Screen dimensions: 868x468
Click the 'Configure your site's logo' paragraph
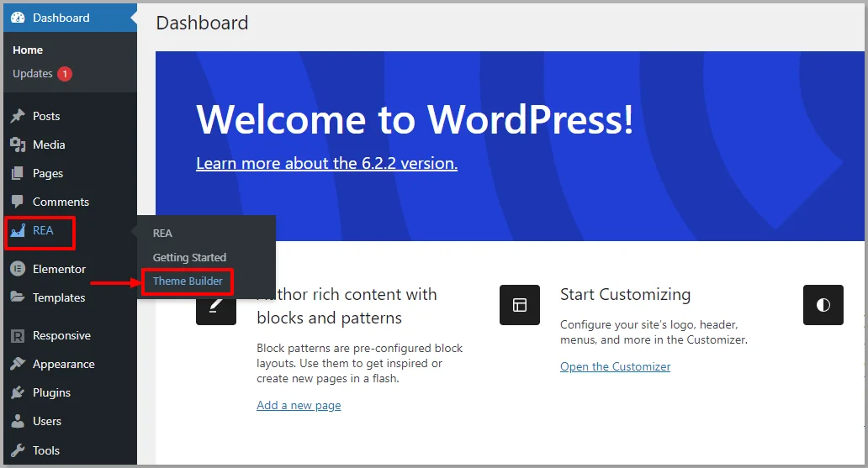click(x=654, y=332)
